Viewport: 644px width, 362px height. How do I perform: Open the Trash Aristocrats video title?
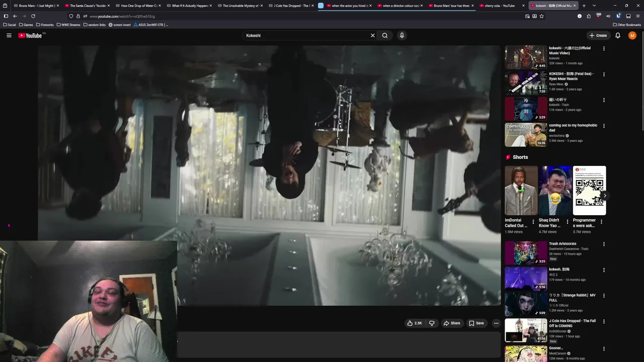[562, 244]
